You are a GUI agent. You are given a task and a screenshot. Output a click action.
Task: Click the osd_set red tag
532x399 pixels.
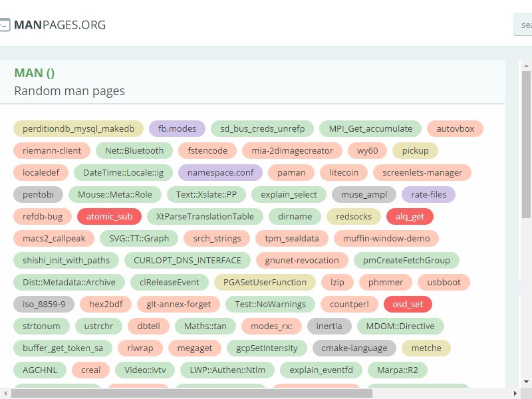click(408, 304)
